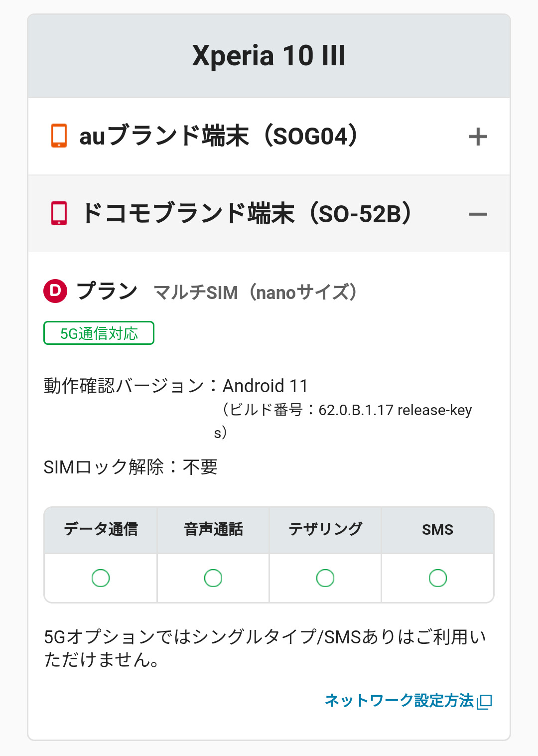538x756 pixels.
Task: Click the circle under データ通信
Action: point(101,578)
